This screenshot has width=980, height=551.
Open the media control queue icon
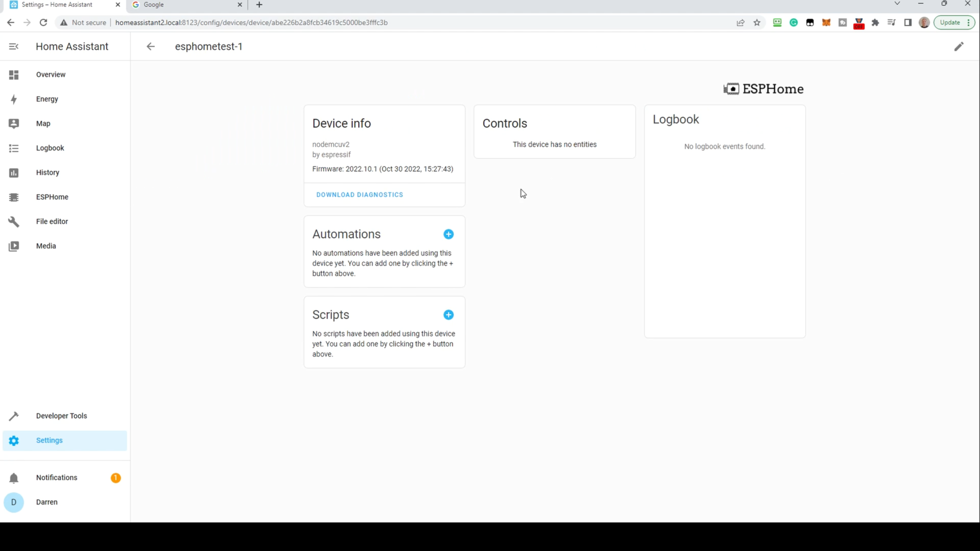click(891, 22)
